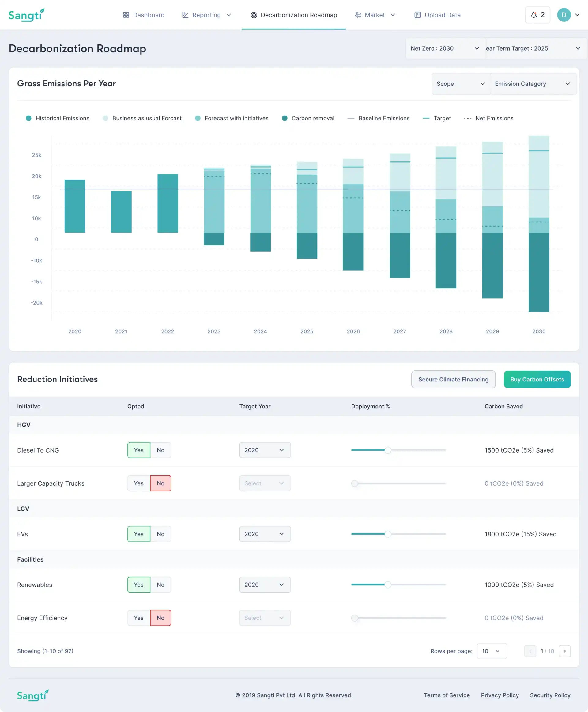Toggle Target legend line marker
The image size is (588, 712).
(x=426, y=118)
